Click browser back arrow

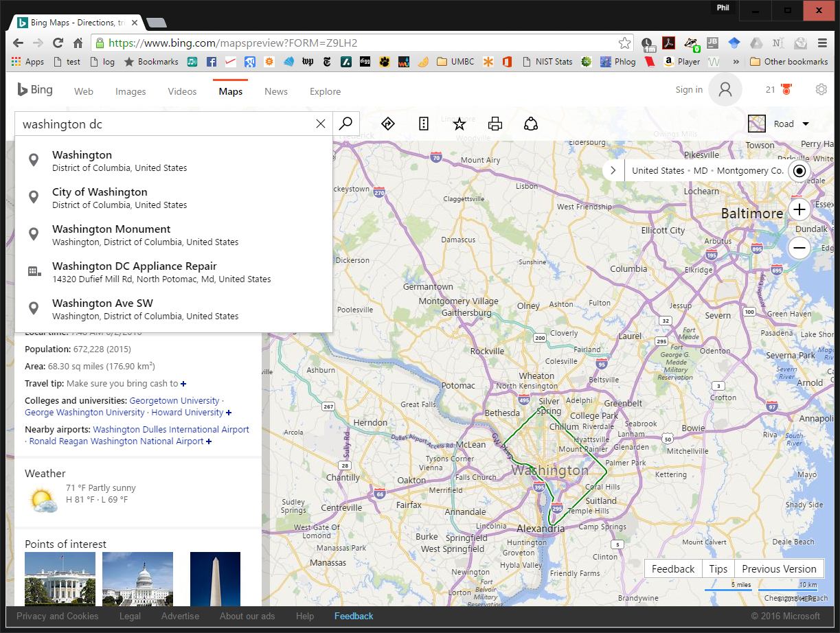(19, 43)
